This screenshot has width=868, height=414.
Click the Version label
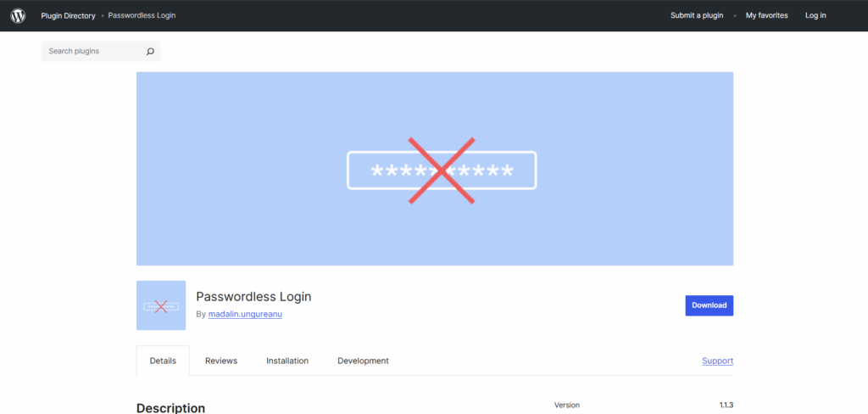point(567,406)
